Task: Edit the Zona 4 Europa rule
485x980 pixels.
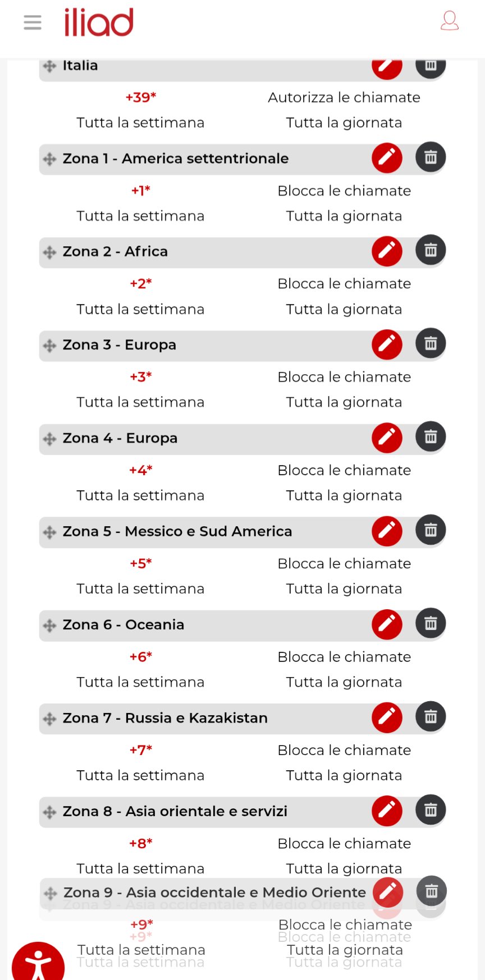Action: (x=387, y=437)
